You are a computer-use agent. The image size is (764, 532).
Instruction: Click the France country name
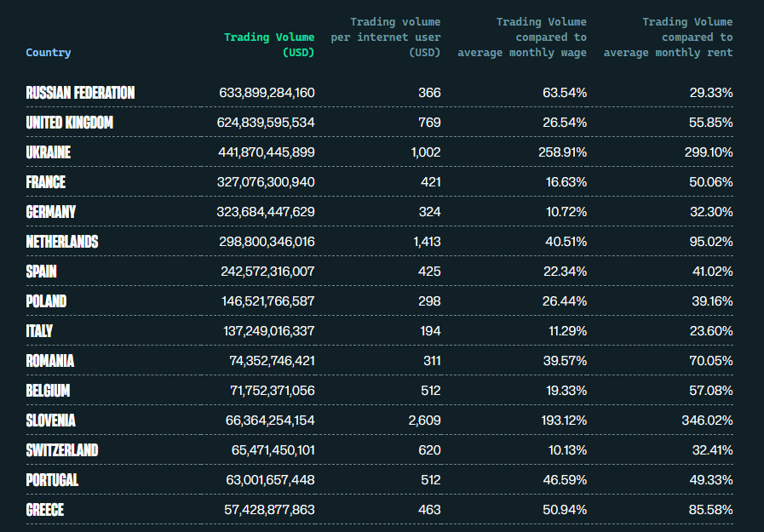(x=46, y=182)
